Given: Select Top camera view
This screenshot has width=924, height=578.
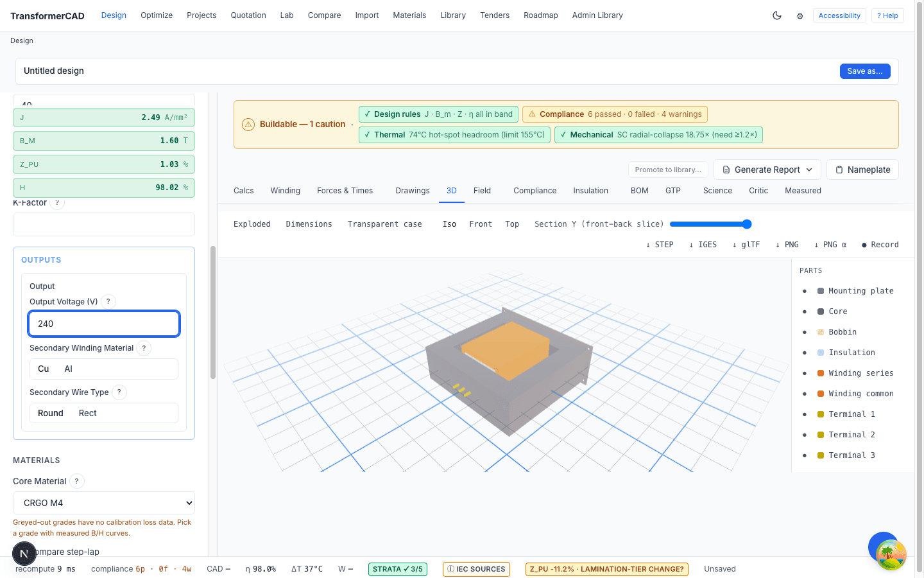Looking at the screenshot, I should click(x=512, y=224).
